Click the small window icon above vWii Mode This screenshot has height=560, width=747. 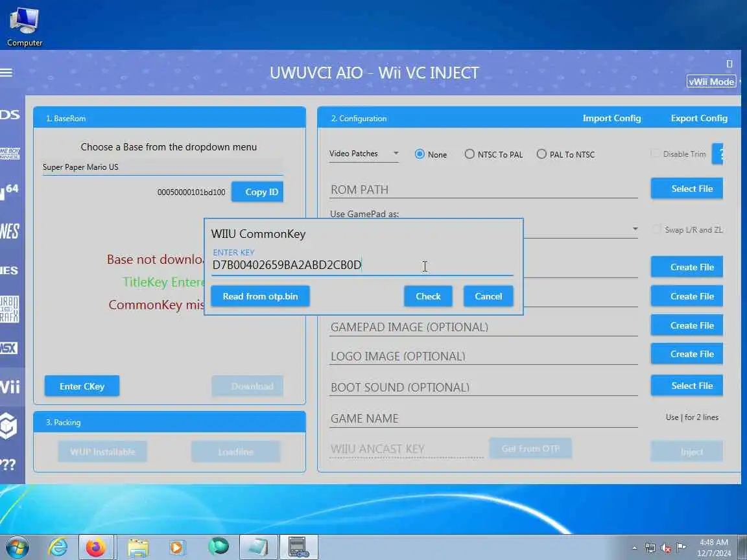[729, 64]
